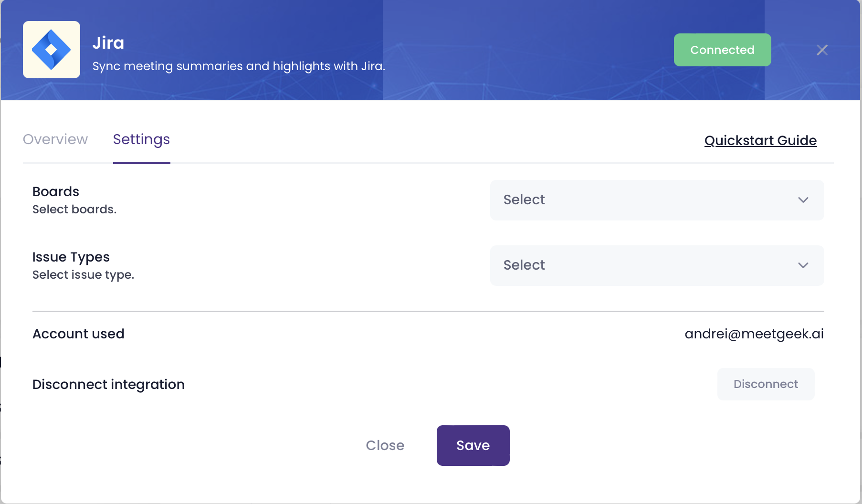This screenshot has height=504, width=862.
Task: Click the Issue Types setting label
Action: pyautogui.click(x=71, y=257)
